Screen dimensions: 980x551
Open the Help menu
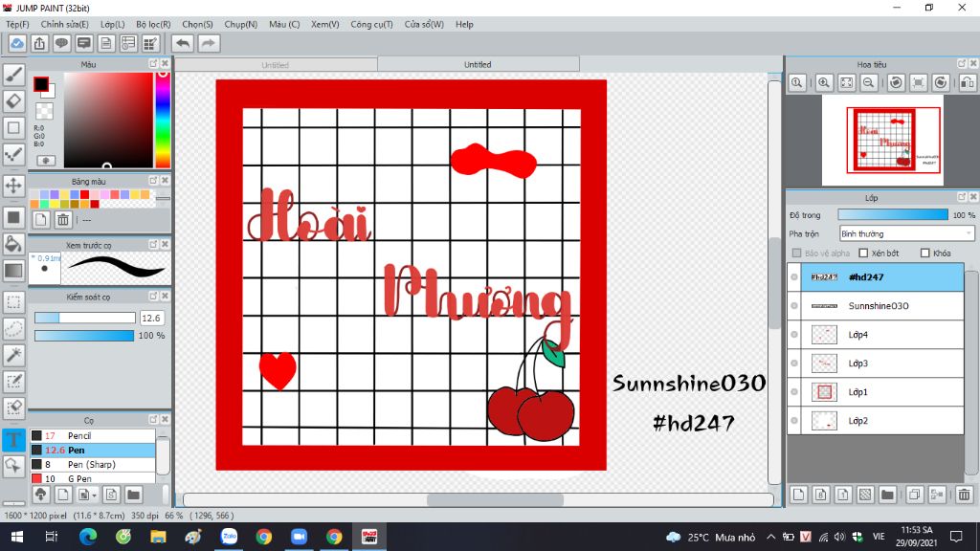[x=464, y=24]
